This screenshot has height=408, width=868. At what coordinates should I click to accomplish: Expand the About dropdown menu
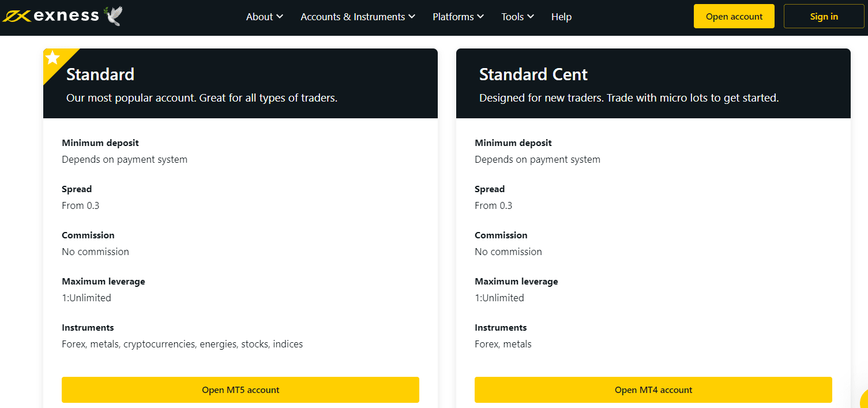tap(264, 17)
